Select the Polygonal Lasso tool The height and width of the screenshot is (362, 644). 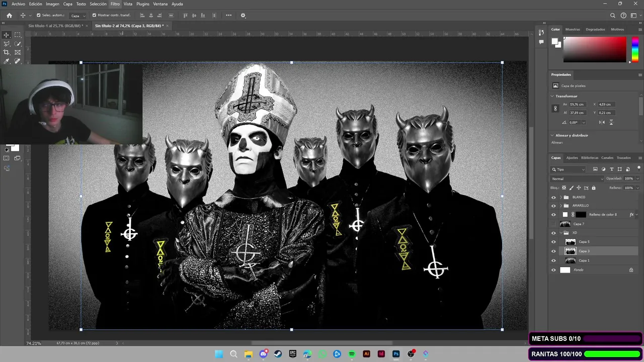(7, 44)
